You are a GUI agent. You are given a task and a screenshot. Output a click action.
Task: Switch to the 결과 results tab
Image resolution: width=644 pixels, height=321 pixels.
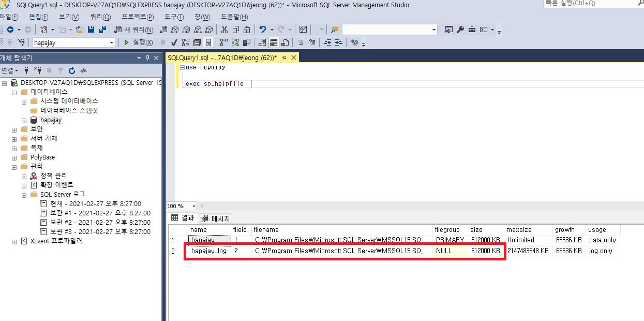183,218
